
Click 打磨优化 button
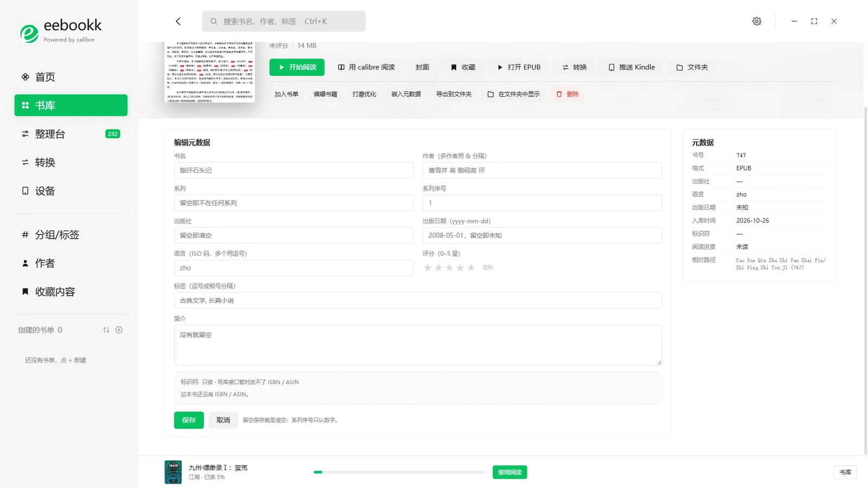coord(365,94)
